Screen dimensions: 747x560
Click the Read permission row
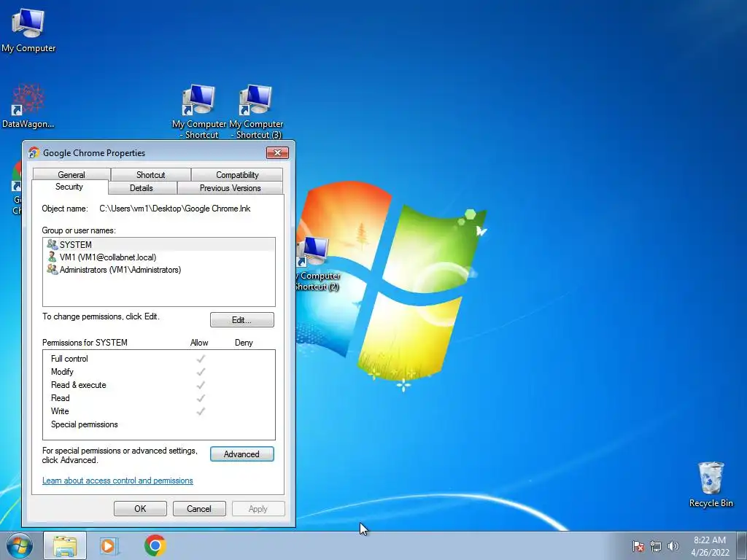(x=158, y=398)
